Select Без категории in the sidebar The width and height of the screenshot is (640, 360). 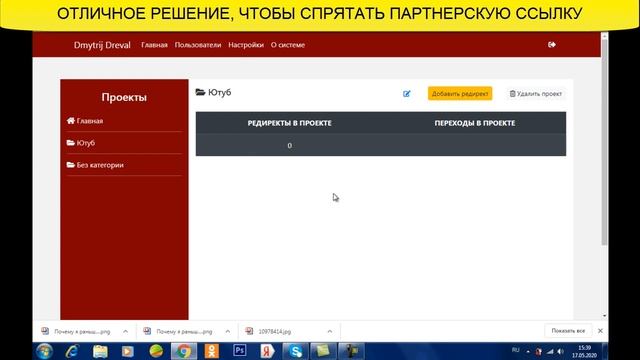point(100,165)
